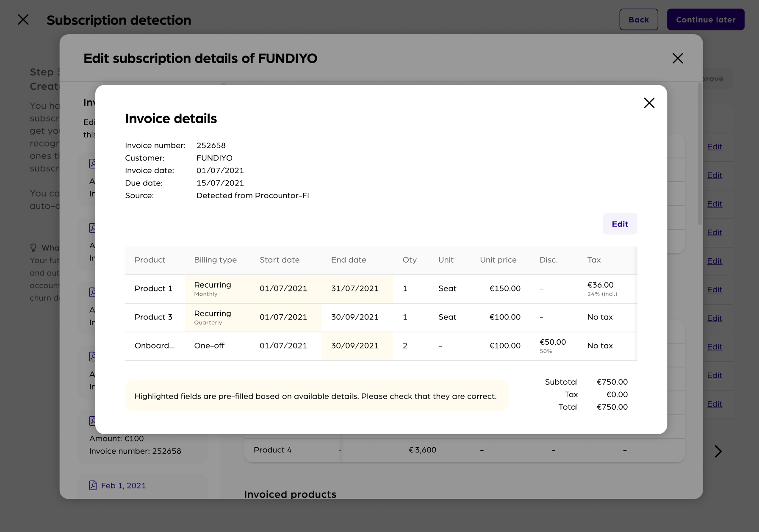Select Recurring Monthly billing type cell
This screenshot has height=532, width=759.
point(217,288)
